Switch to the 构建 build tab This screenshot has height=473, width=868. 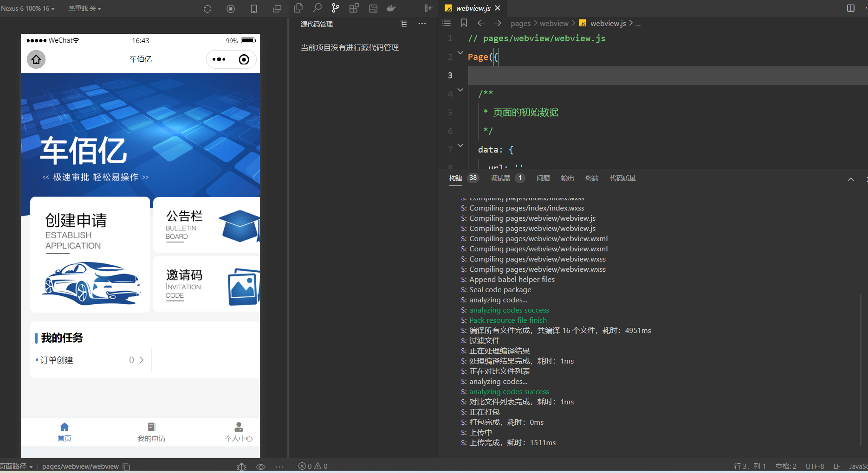pyautogui.click(x=456, y=178)
